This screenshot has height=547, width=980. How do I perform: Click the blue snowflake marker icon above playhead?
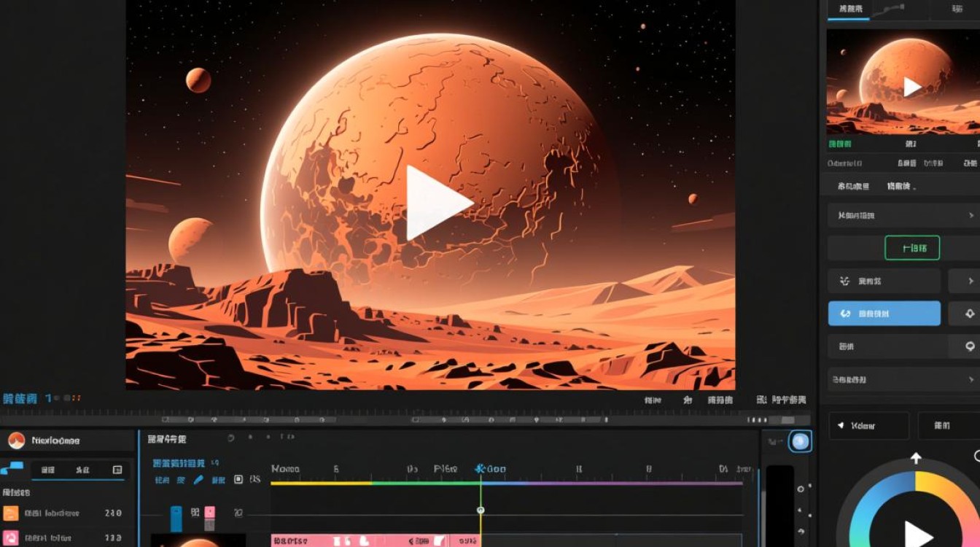point(481,468)
